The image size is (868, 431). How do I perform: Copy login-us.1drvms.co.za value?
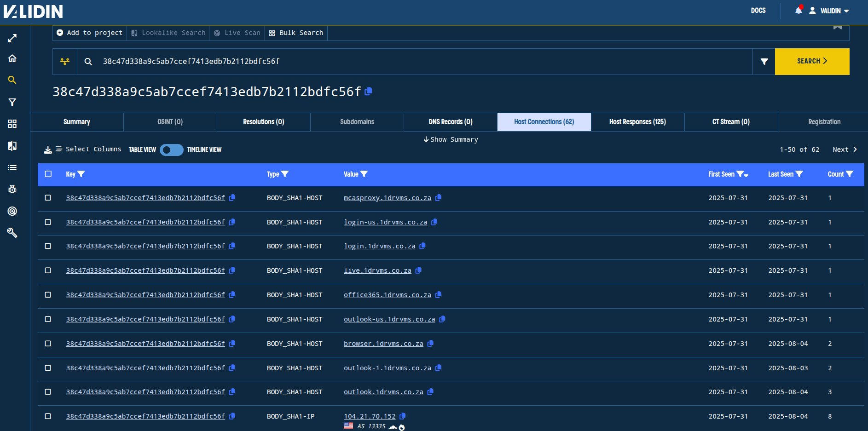(x=434, y=222)
